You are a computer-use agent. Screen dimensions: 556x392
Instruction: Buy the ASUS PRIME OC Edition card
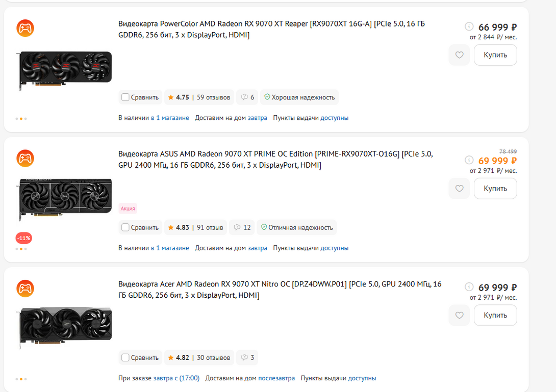(495, 189)
